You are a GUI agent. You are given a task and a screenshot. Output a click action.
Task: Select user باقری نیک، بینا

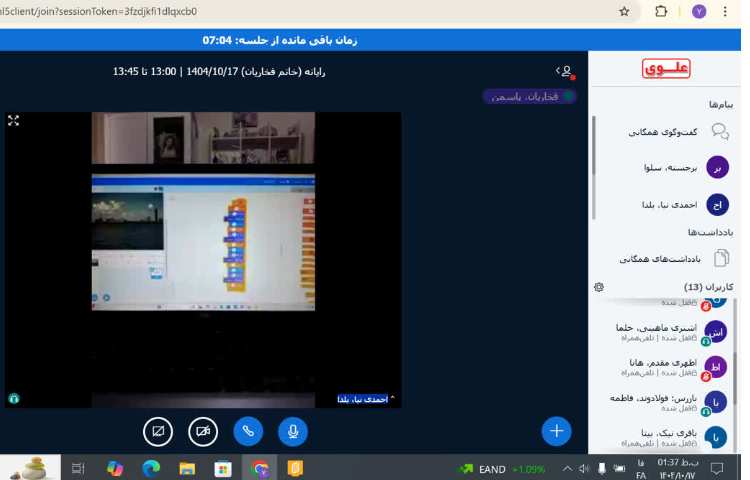coord(663,437)
